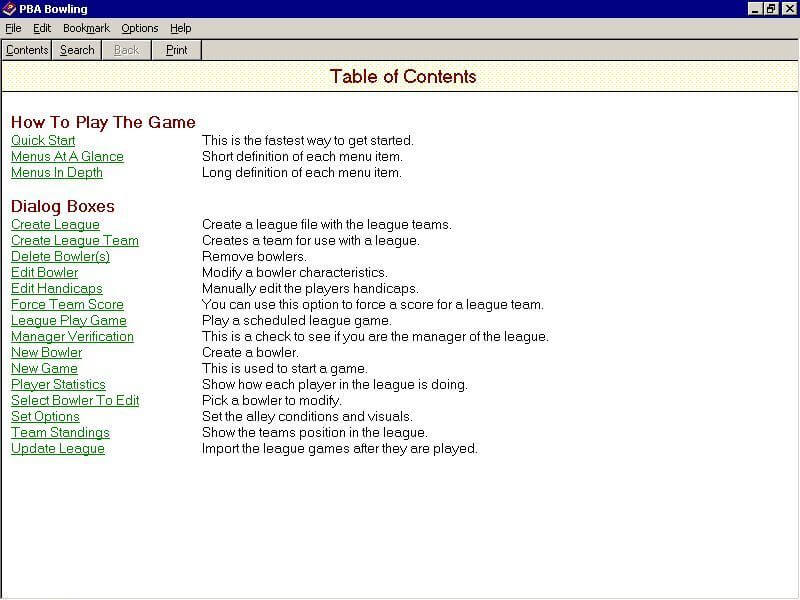Click the PBA Bowling title bar icon
This screenshot has height=600, width=800.
pyautogui.click(x=9, y=9)
